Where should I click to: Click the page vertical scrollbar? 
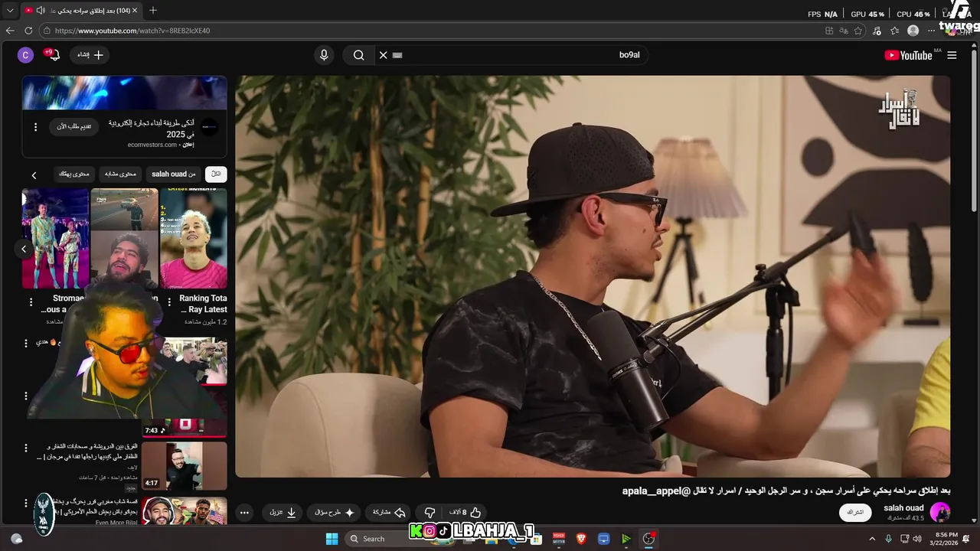[974, 130]
